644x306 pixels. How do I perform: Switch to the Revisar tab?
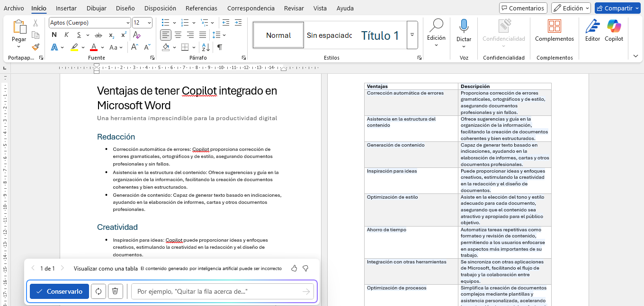(294, 8)
